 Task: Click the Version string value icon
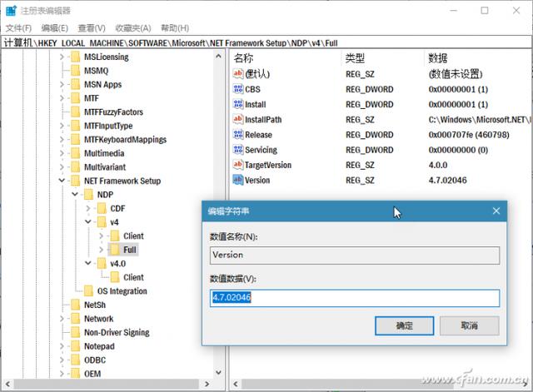point(238,180)
